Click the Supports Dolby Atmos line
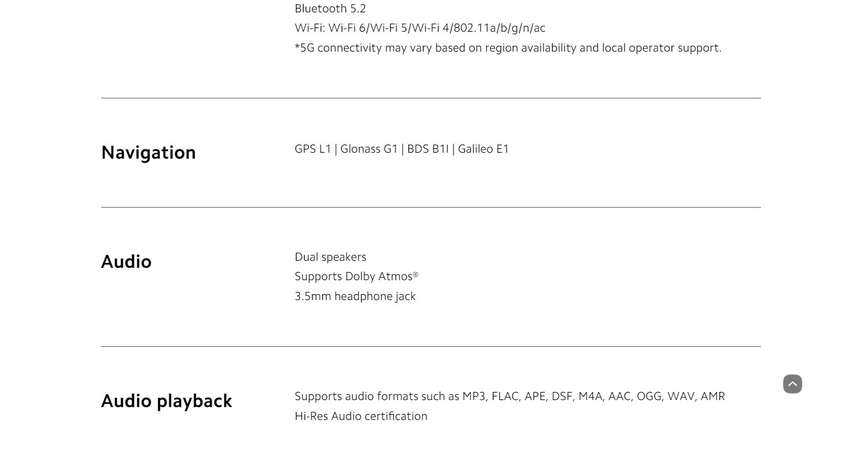Image resolution: width=868 pixels, height=463 pixels. click(x=356, y=276)
